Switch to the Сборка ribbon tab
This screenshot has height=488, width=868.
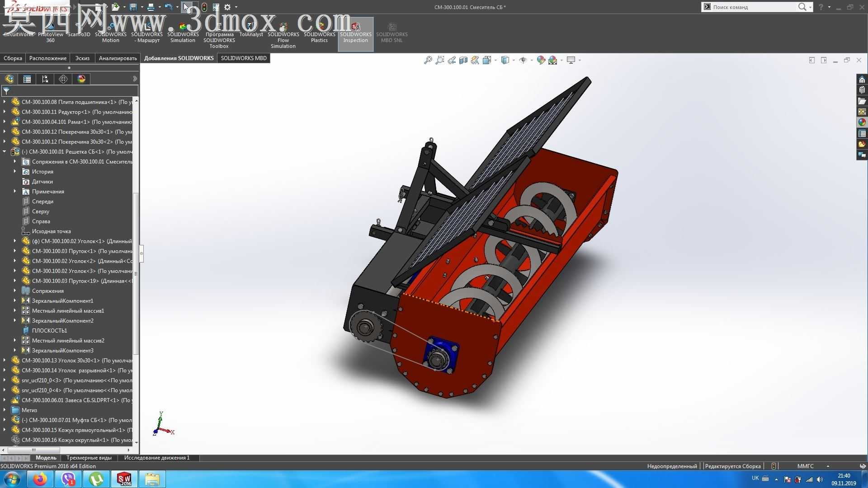click(13, 58)
